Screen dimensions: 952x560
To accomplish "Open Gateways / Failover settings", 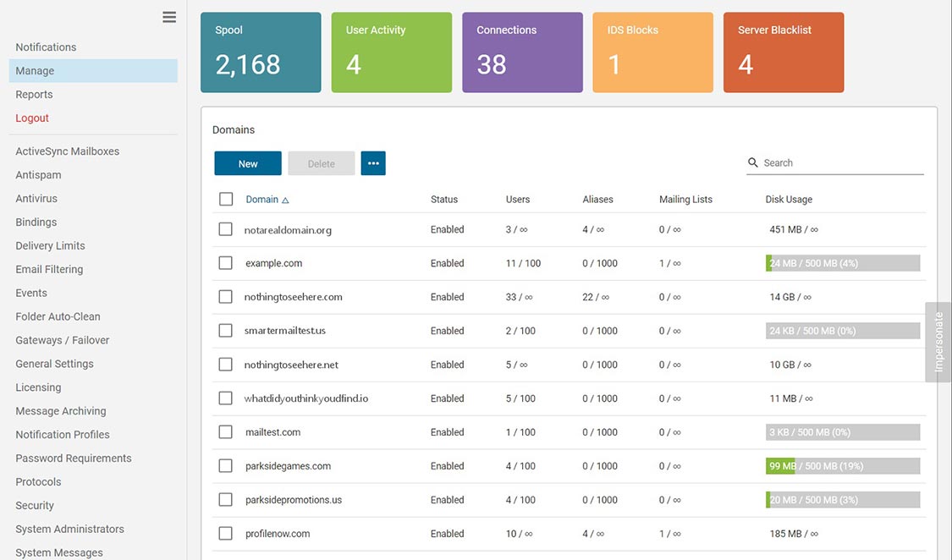I will [63, 340].
